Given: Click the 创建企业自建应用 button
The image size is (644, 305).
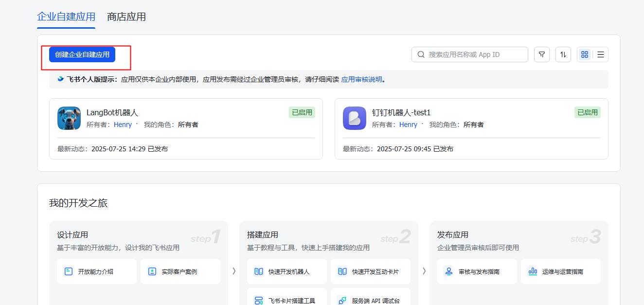Looking at the screenshot, I should coord(82,54).
